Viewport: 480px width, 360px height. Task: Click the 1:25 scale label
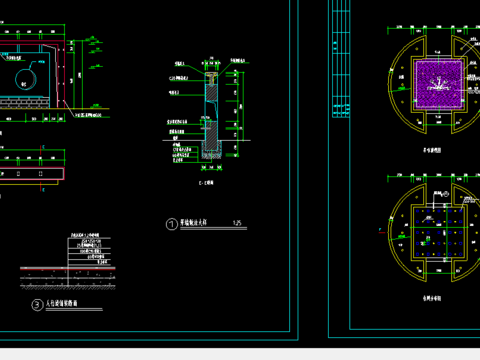pos(237,223)
